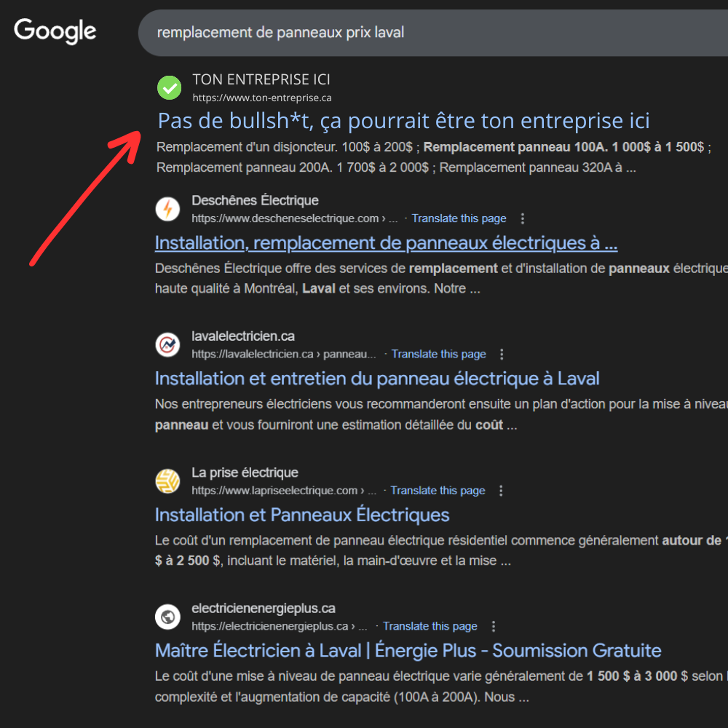This screenshot has width=728, height=728.
Task: Click the yellow favicon of La prise électrique
Action: click(167, 481)
